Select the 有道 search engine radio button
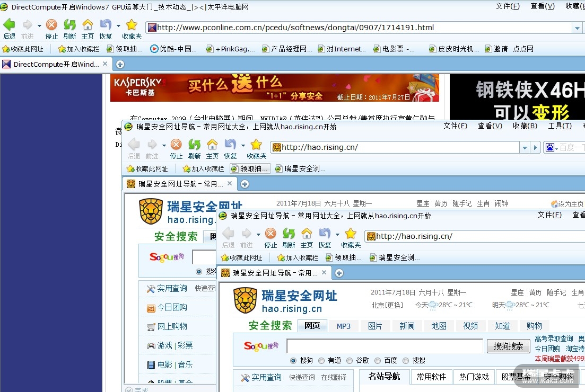This screenshot has height=392, width=585. [x=321, y=360]
